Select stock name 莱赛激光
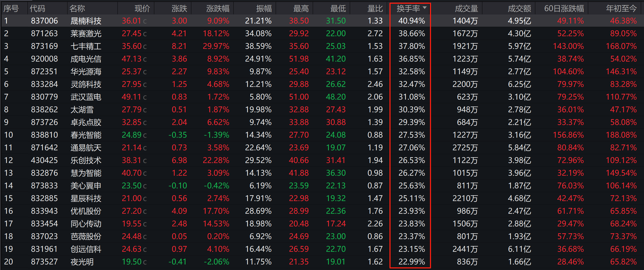 (86, 34)
